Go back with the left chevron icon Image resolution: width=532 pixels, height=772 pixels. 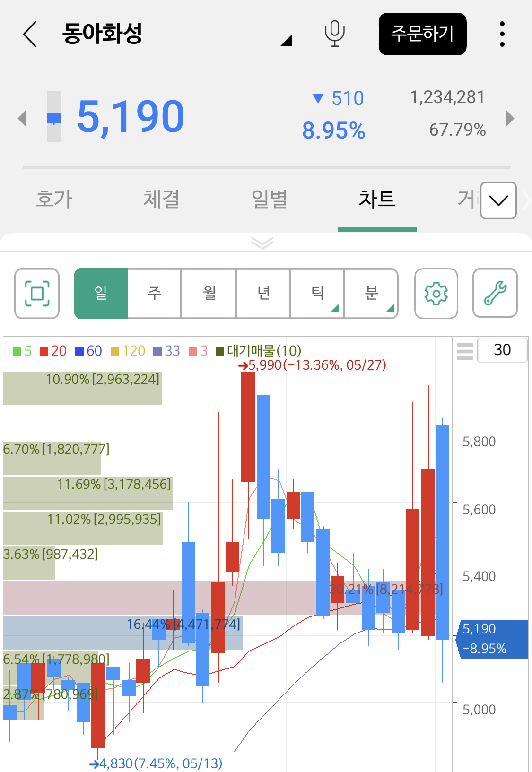(30, 34)
